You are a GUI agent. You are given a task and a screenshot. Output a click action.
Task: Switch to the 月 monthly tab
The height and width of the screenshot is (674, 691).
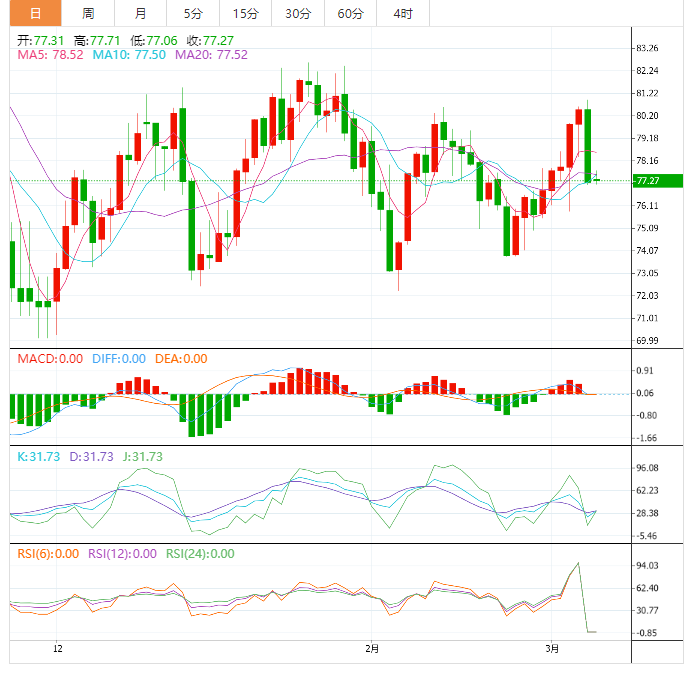[140, 13]
